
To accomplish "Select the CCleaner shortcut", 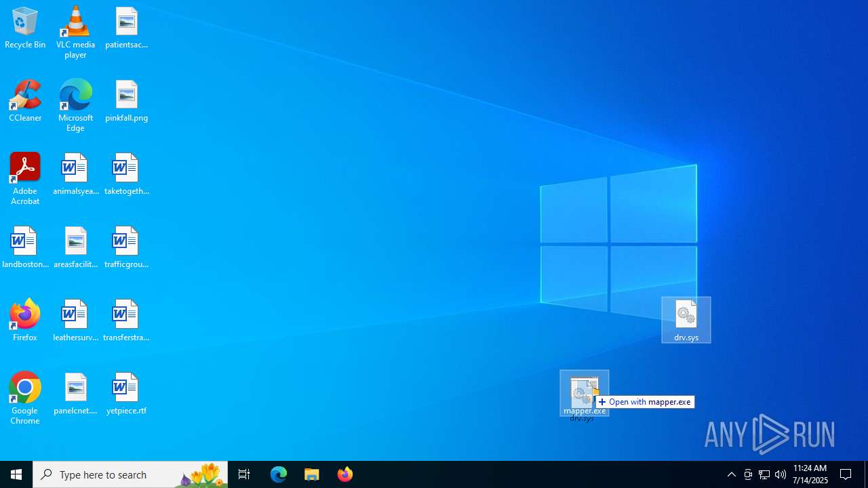I will tap(25, 102).
